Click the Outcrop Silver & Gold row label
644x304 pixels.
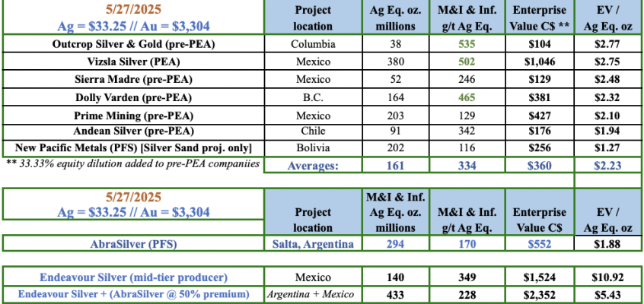(x=133, y=44)
